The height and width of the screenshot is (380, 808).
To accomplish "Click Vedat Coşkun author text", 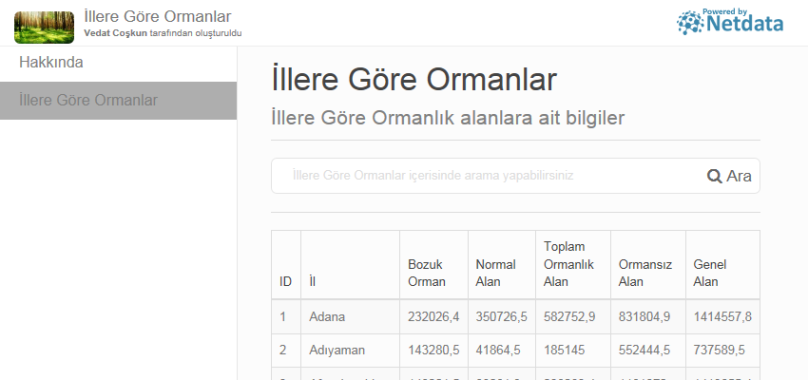I will pos(115,34).
